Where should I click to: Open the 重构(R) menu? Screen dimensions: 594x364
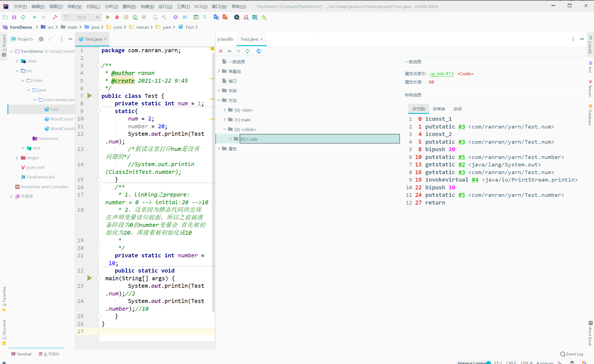click(x=129, y=6)
